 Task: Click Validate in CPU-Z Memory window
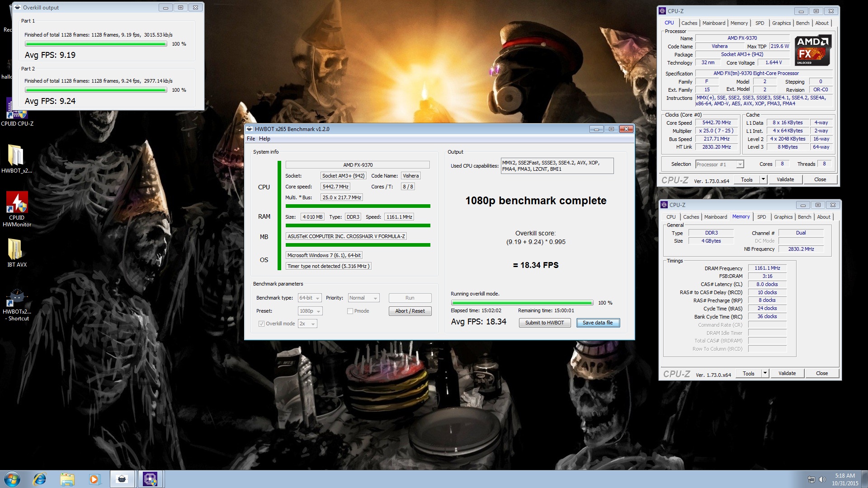(x=787, y=374)
